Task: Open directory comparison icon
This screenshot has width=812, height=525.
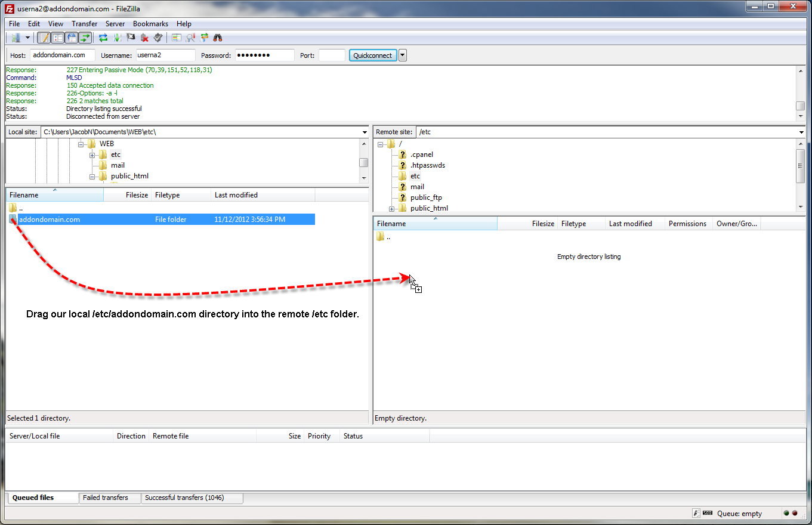Action: (x=176, y=38)
